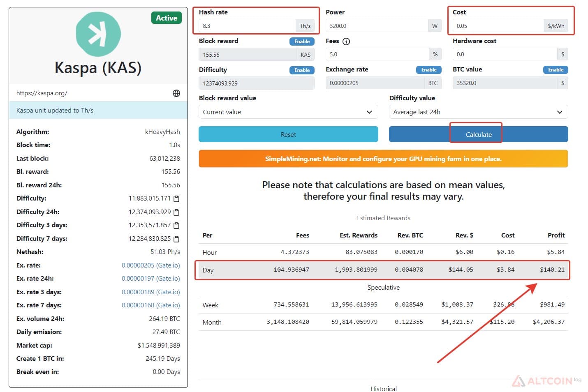Click the Algorithm value kHeavyHash
This screenshot has height=392, width=588.
click(162, 132)
